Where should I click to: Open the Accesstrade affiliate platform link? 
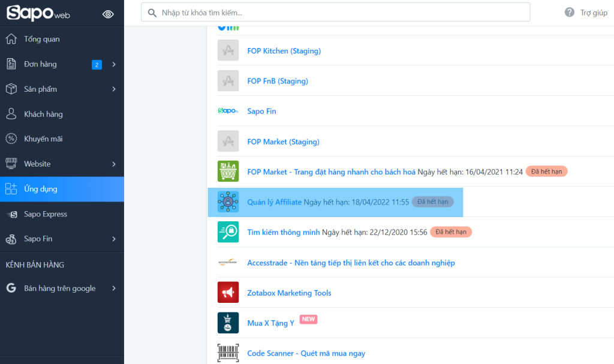pos(351,262)
